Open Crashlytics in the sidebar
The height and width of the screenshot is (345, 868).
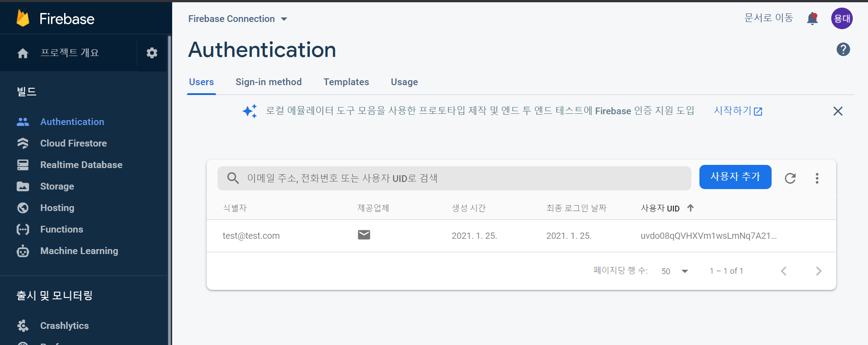tap(65, 326)
